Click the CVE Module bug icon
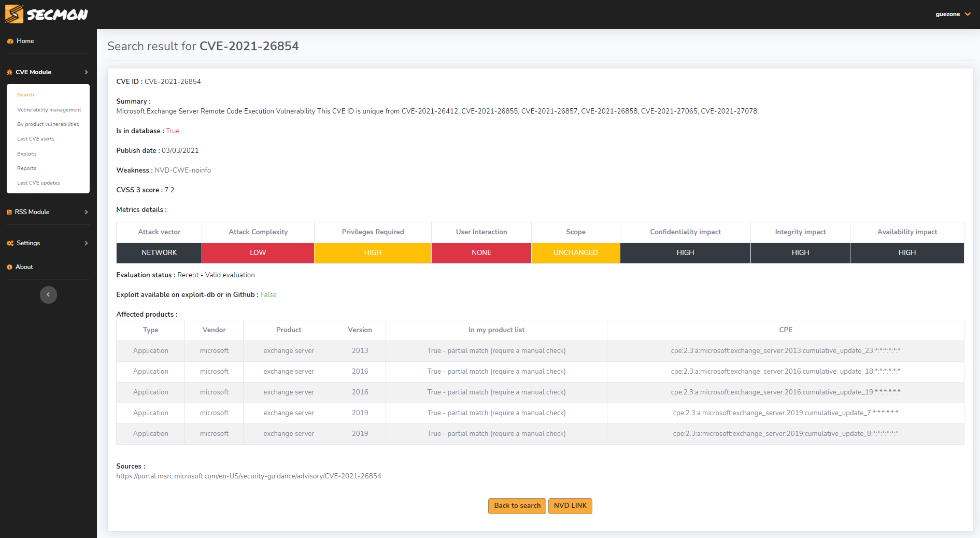Screen dimensions: 980x538 pos(10,72)
